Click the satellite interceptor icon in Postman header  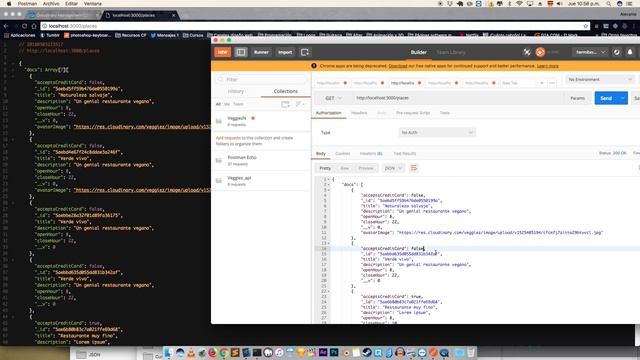click(527, 52)
